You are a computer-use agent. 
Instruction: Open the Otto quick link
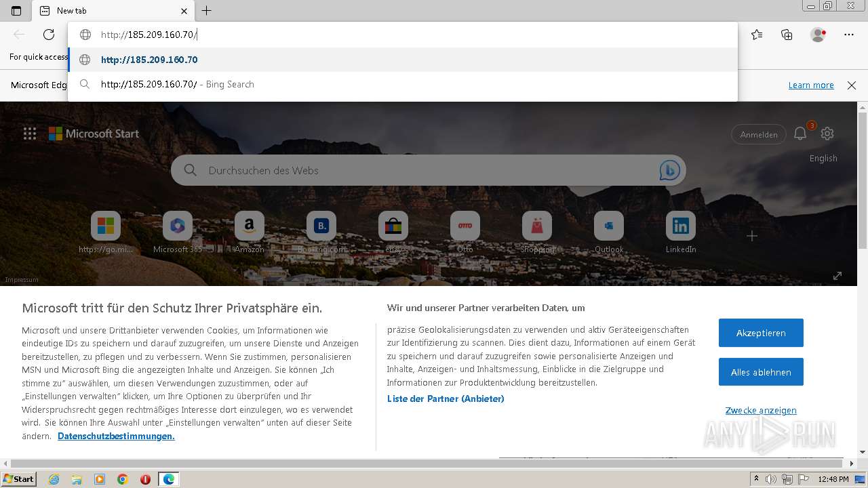pyautogui.click(x=465, y=232)
